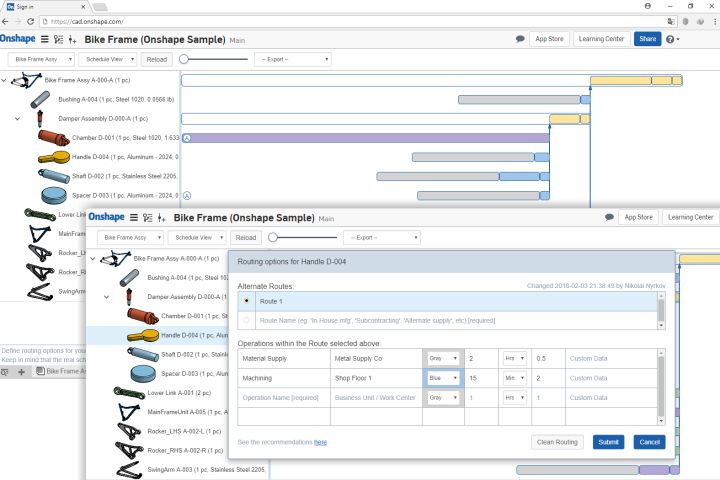This screenshot has height=480, width=720.
Task: Open Blue color dropdown for Machining row
Action: pos(443,378)
